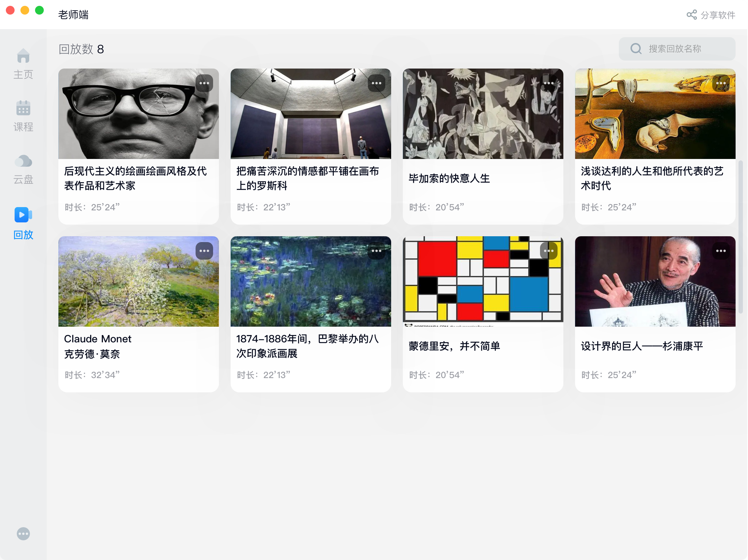Open the 主页 home sidebar icon
Image resolution: width=748 pixels, height=560 pixels.
pos(23,55)
